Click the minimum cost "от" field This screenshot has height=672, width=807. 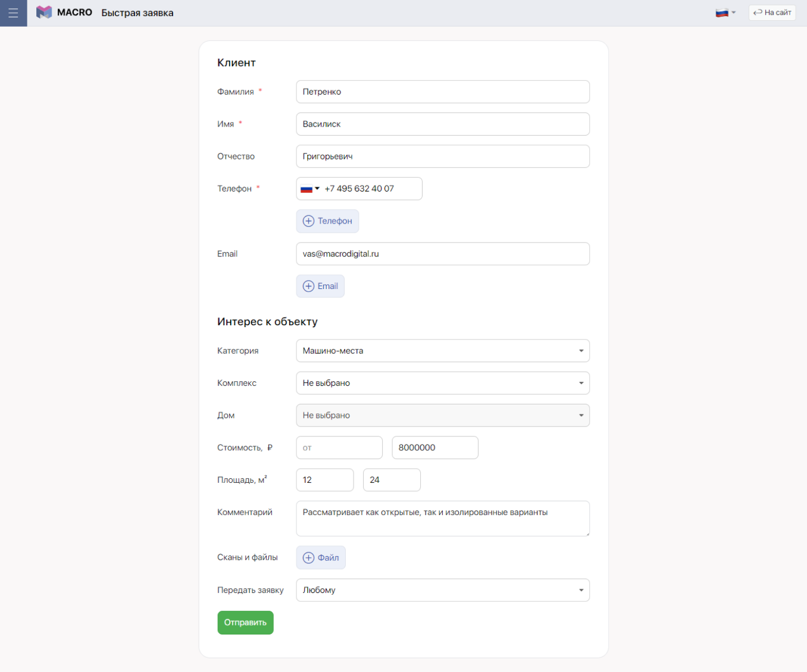339,448
